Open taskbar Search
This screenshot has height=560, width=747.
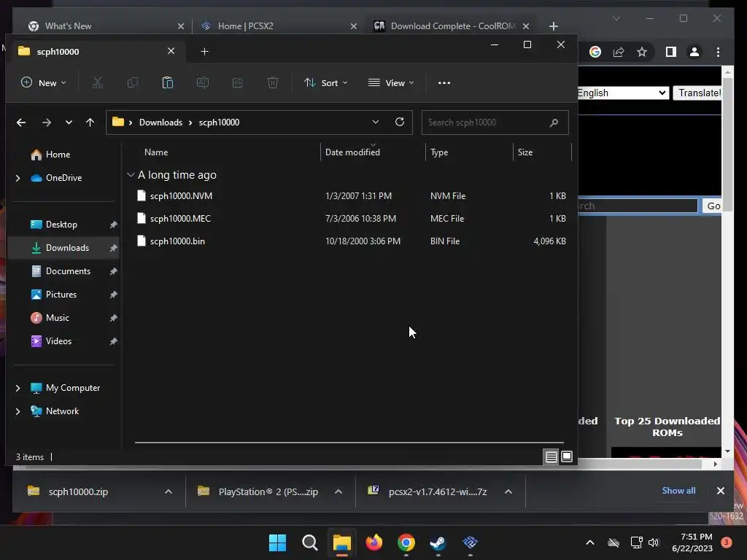[x=309, y=542]
